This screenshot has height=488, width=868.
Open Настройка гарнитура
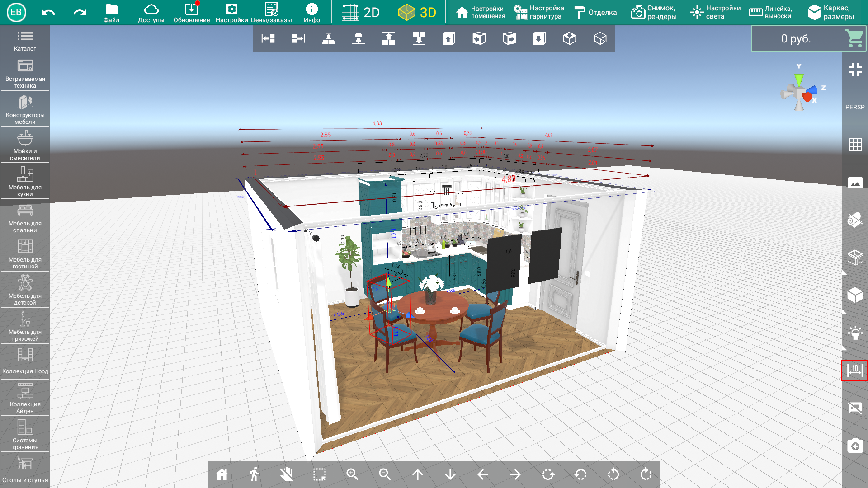pos(539,12)
